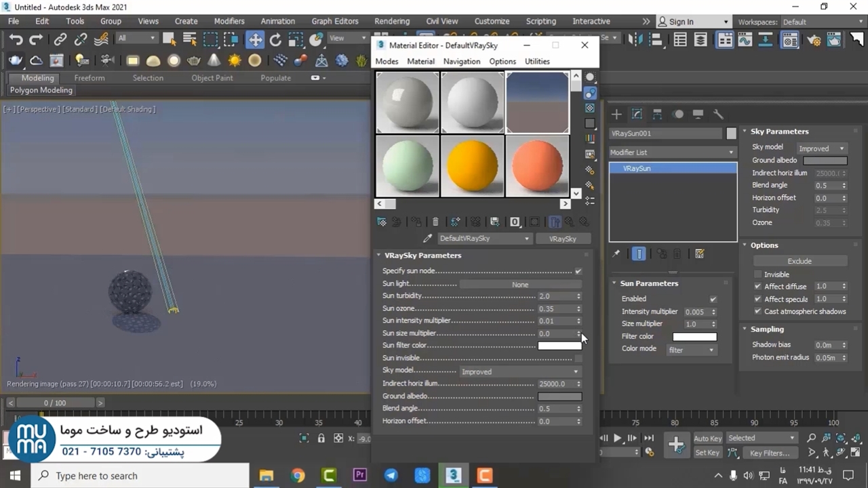
Task: Select the Rotate transform tool
Action: (x=275, y=39)
